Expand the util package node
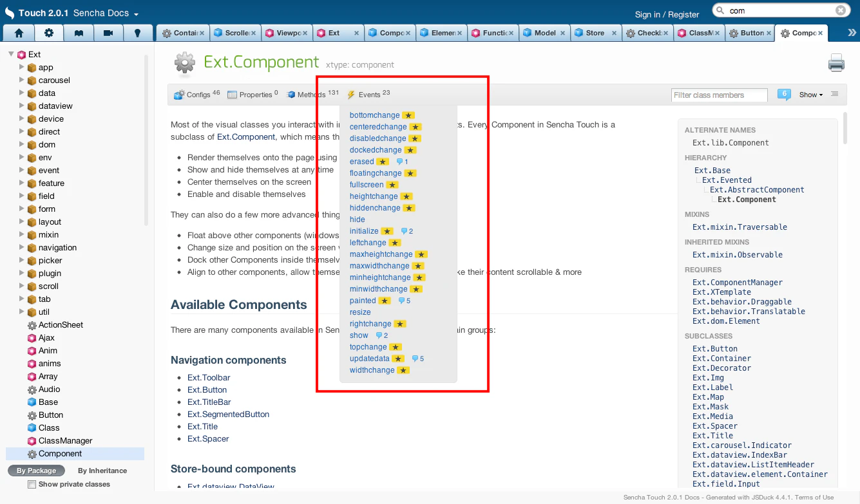This screenshot has width=860, height=504. [x=21, y=312]
